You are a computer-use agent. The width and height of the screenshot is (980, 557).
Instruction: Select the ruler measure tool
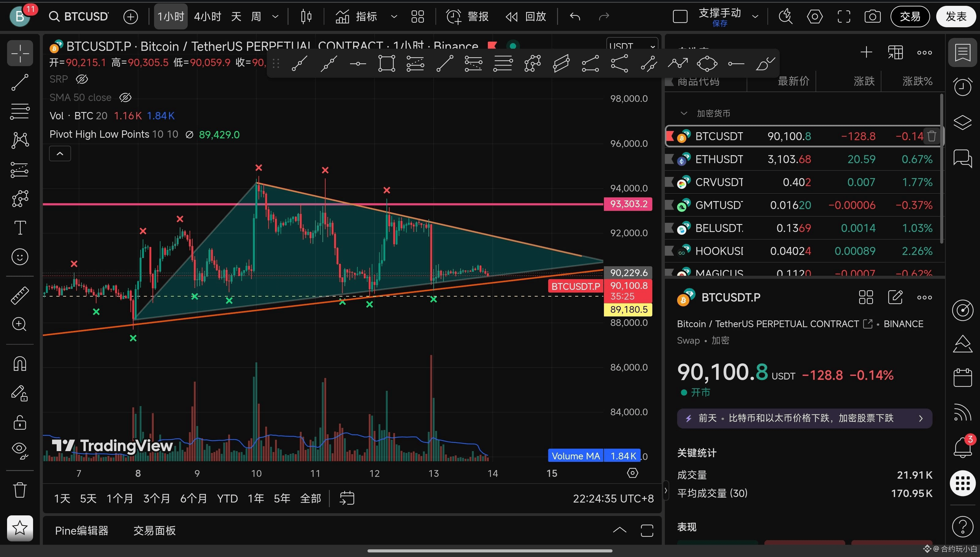(x=20, y=295)
